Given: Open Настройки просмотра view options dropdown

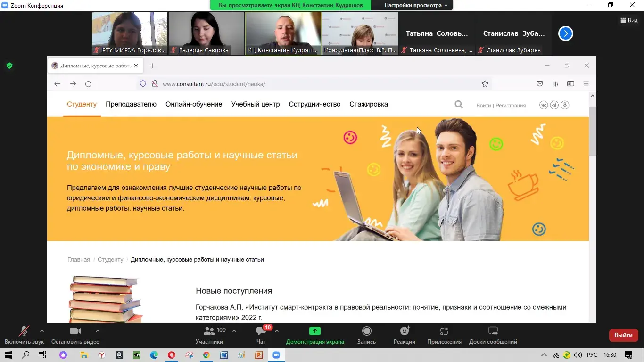Looking at the screenshot, I should pos(416,5).
